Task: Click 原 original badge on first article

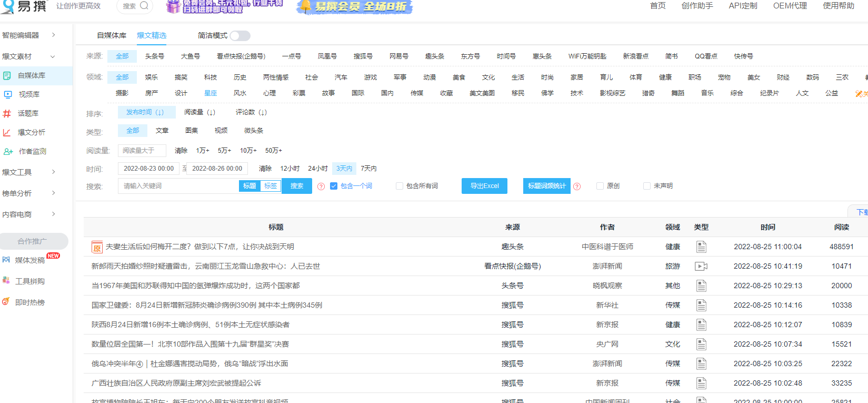Action: [x=97, y=247]
